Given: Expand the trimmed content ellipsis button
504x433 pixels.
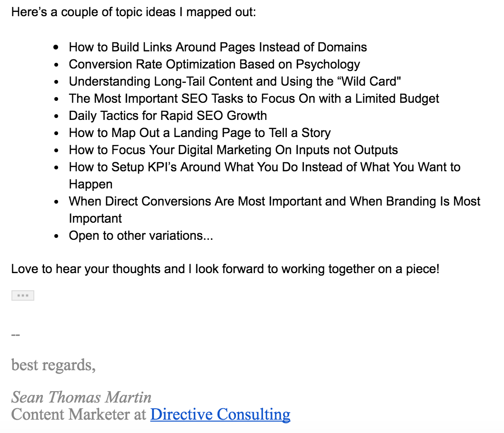Looking at the screenshot, I should click(x=23, y=295).
